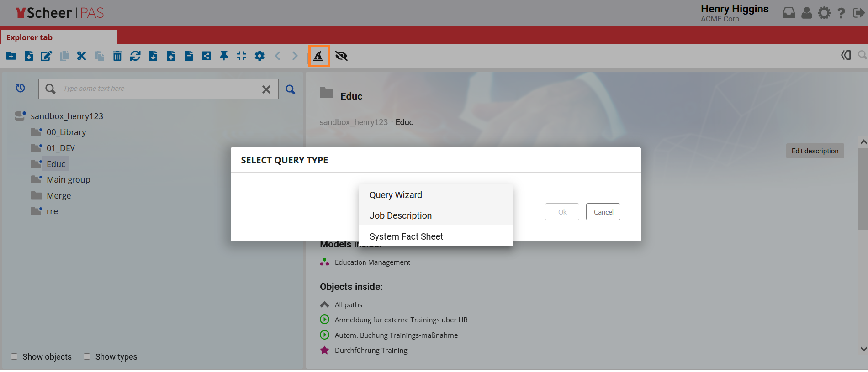Choose Query Wizard from the dropdown list
Screen dimensions: 868x372
click(436, 195)
